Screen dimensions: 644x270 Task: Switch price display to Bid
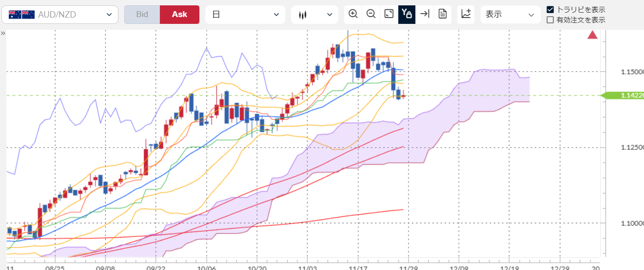point(142,15)
